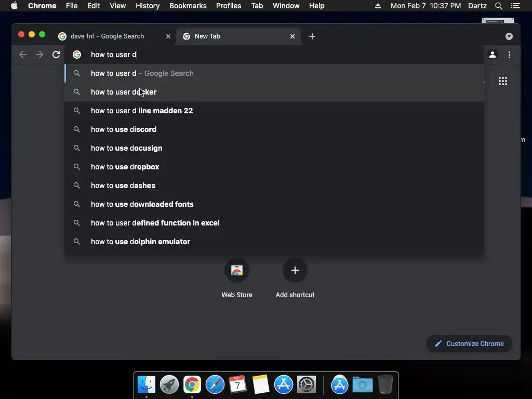Image resolution: width=532 pixels, height=399 pixels.
Task: Select 'how to use docusign' suggestion
Action: point(274,148)
